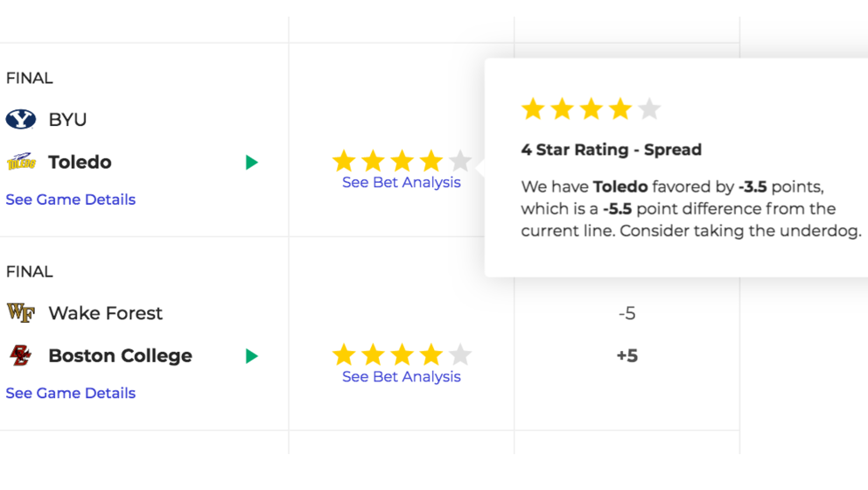This screenshot has width=868, height=490.
Task: Click the gray fifth star in Toledo's row
Action: coord(460,161)
